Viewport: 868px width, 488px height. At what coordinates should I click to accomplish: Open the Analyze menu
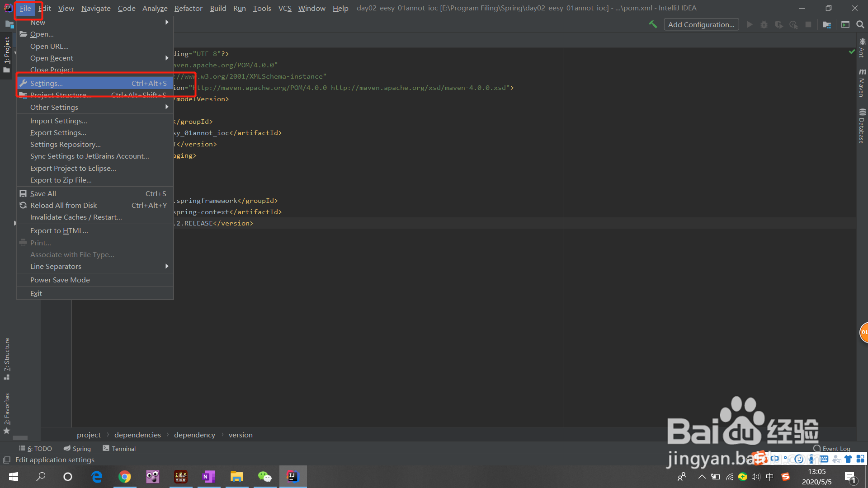(155, 8)
